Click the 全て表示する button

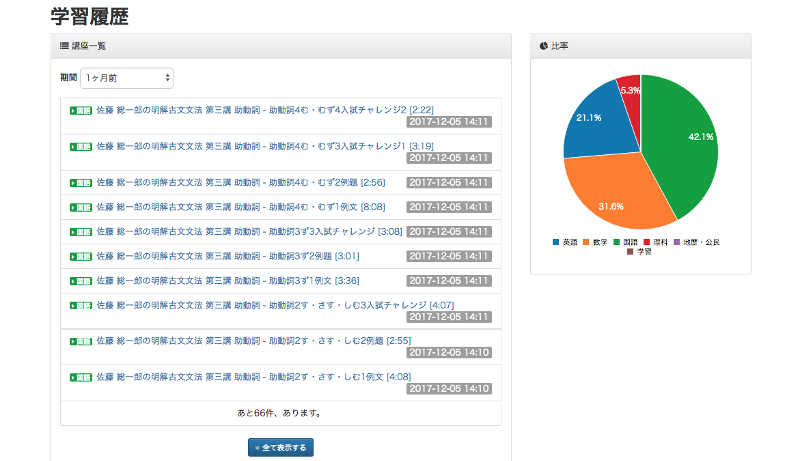click(281, 447)
